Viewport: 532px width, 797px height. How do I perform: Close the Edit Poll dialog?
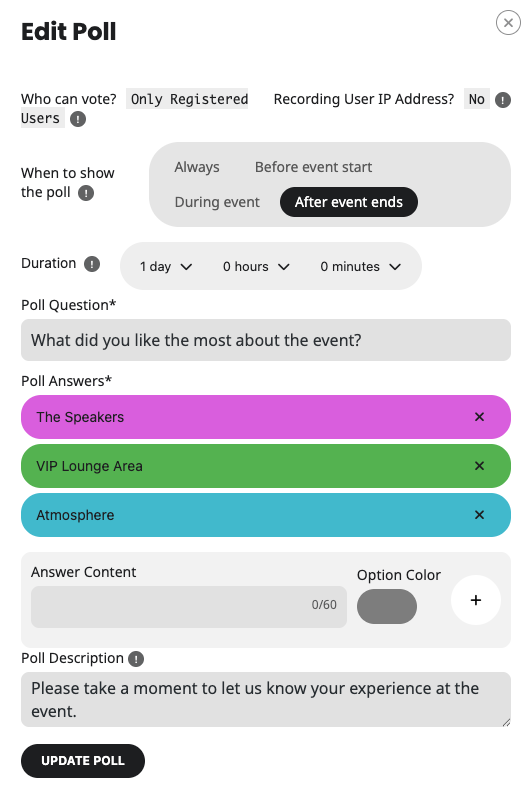click(x=508, y=23)
